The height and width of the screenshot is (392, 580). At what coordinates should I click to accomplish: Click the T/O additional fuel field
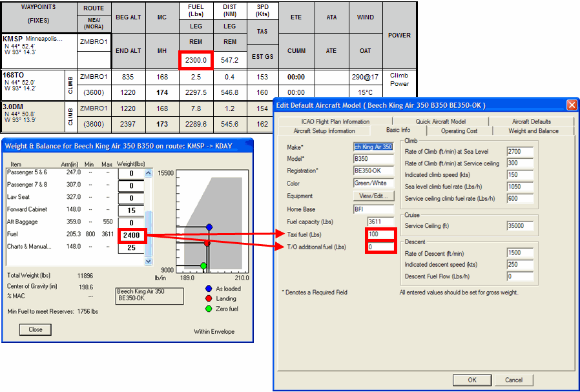380,247
